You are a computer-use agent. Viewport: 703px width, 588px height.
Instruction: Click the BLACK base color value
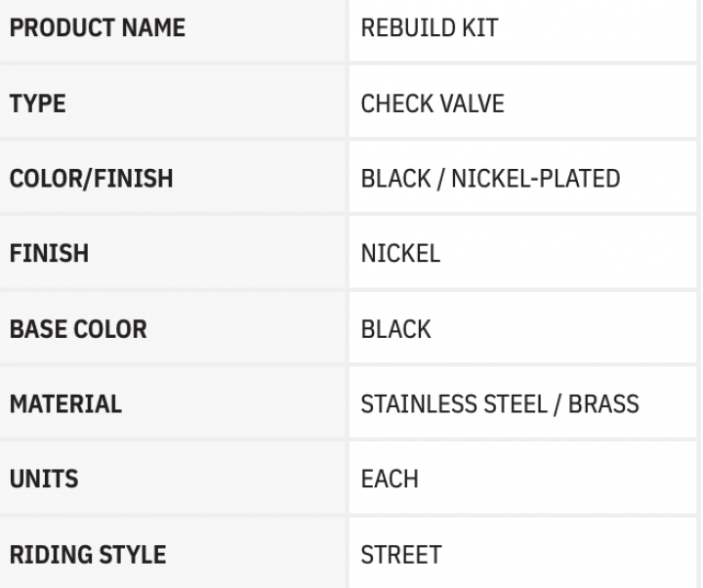point(395,329)
